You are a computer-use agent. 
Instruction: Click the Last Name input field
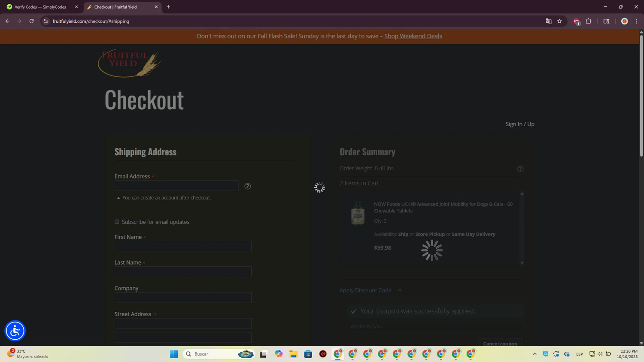click(183, 272)
